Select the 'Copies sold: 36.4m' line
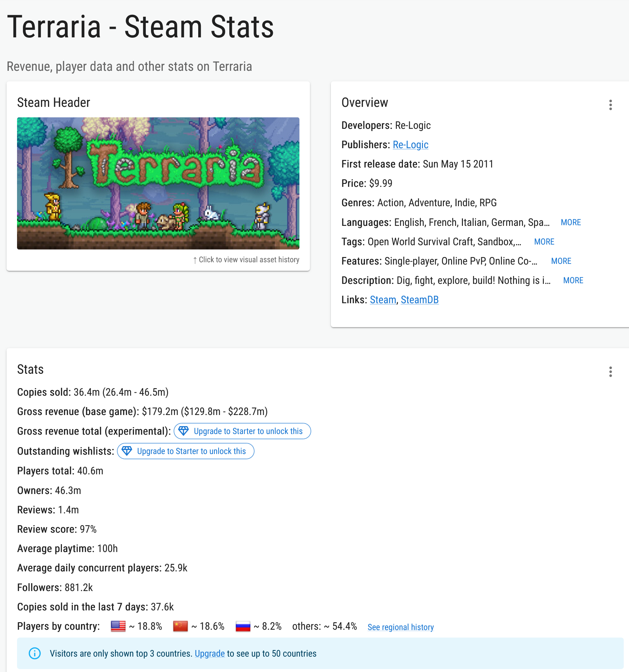Screen dimensions: 629x672 93,392
